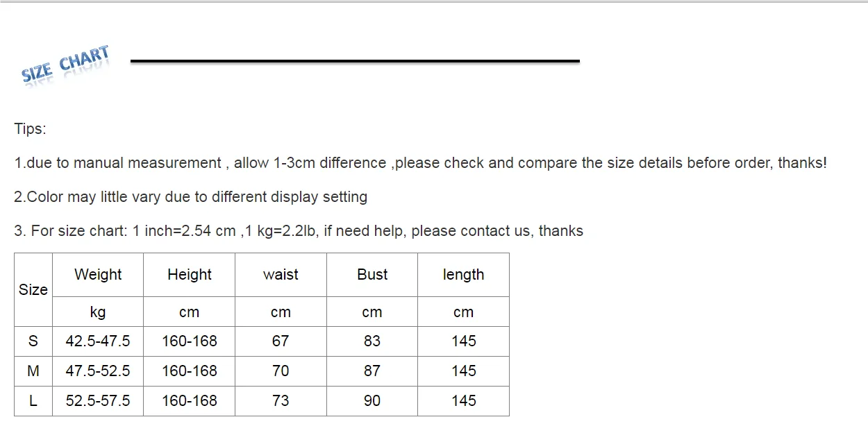Click the kg unit cell

(98, 312)
